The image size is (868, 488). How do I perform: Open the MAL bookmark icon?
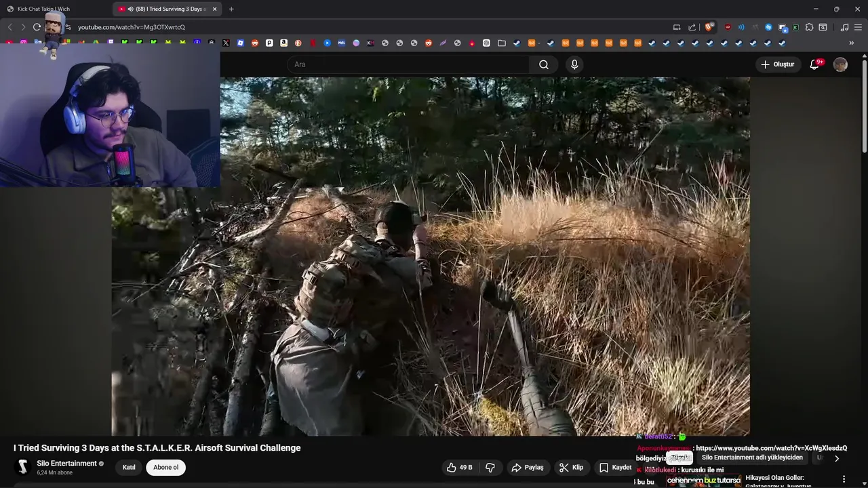click(x=342, y=43)
